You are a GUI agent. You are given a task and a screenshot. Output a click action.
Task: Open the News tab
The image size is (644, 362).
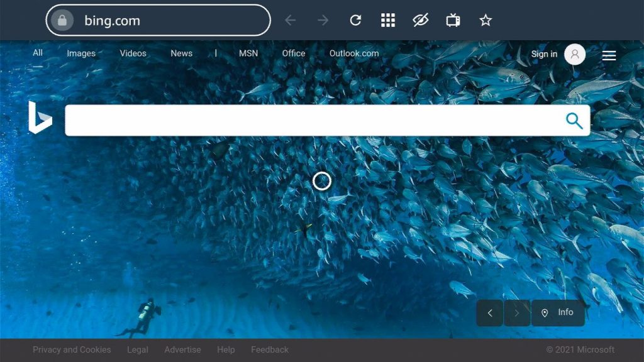182,53
